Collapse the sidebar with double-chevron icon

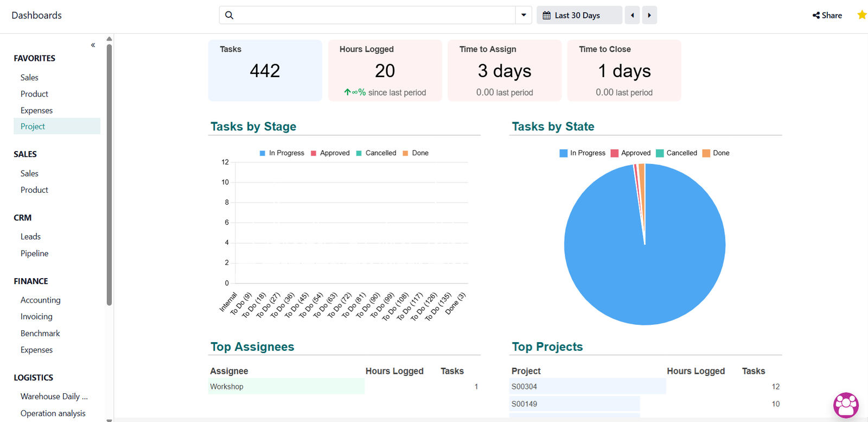coord(93,45)
